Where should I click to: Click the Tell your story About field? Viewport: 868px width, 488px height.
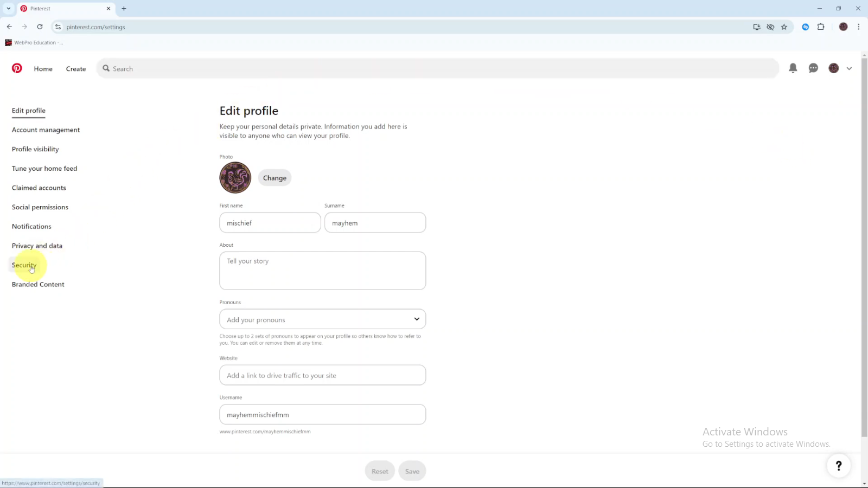323,271
